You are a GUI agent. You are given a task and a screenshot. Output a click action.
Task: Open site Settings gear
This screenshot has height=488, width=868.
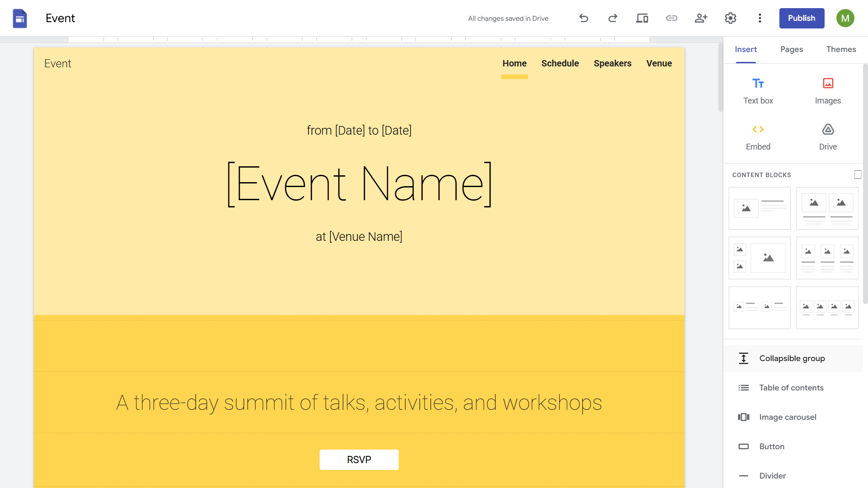(x=730, y=18)
